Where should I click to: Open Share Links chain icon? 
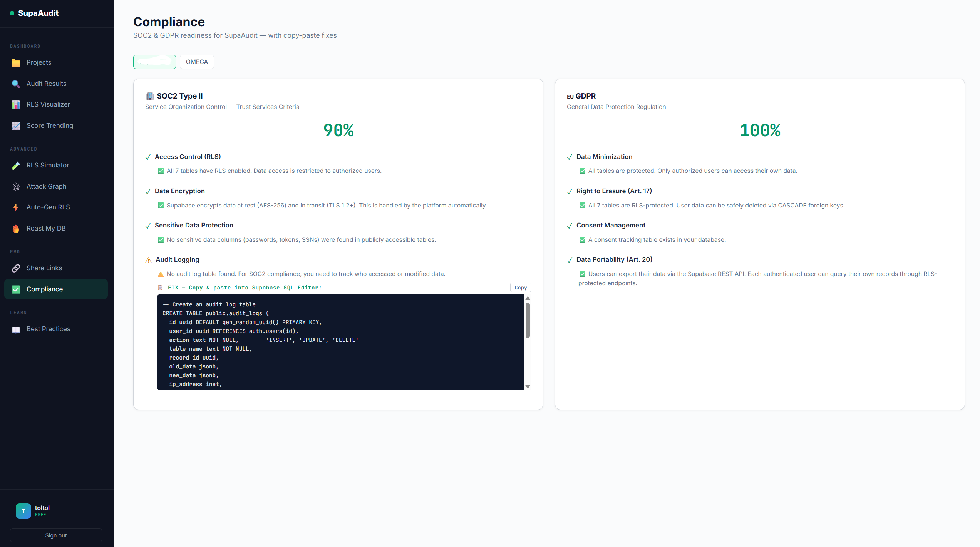[x=16, y=268]
